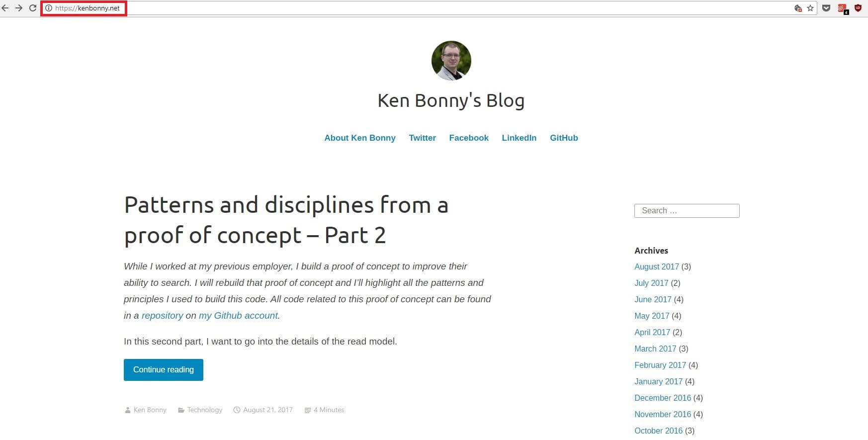The width and height of the screenshot is (868, 440).
Task: Click the browser back arrow
Action: tap(5, 8)
